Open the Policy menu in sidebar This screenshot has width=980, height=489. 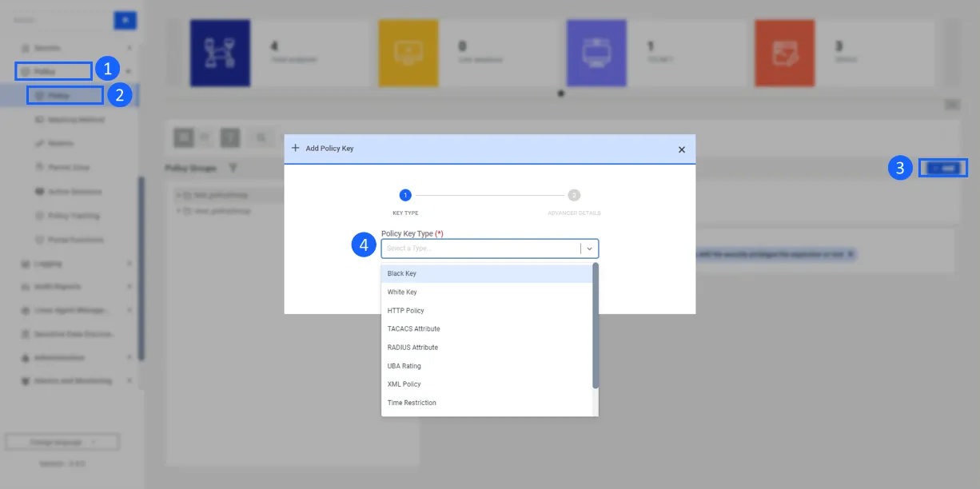click(x=54, y=71)
